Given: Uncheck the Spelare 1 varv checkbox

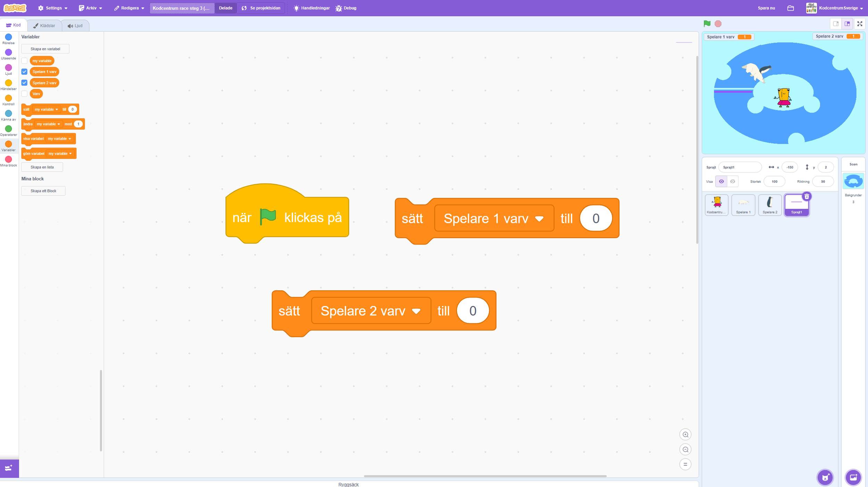Looking at the screenshot, I should (24, 72).
